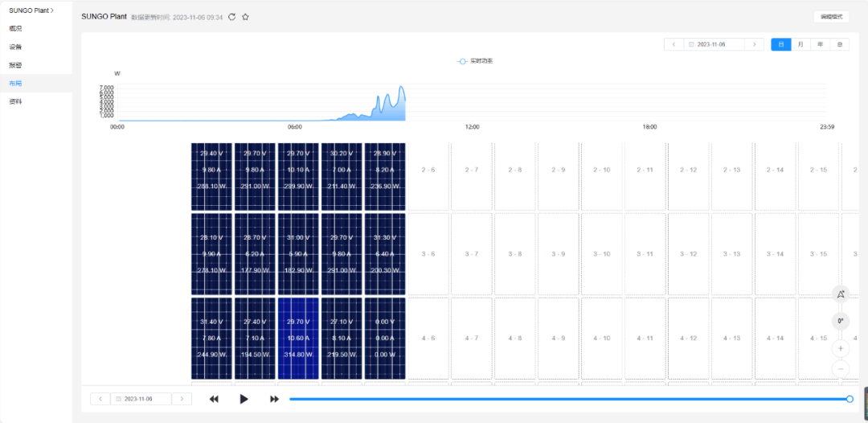Click the empty layout slot 3 - 6
This screenshot has height=423, width=868.
(428, 253)
